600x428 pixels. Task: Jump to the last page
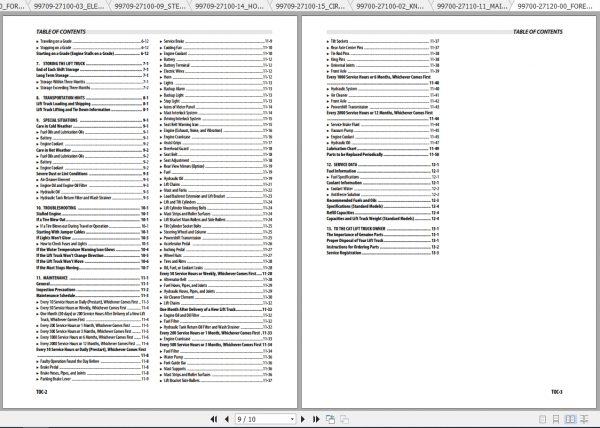[x=316, y=419]
